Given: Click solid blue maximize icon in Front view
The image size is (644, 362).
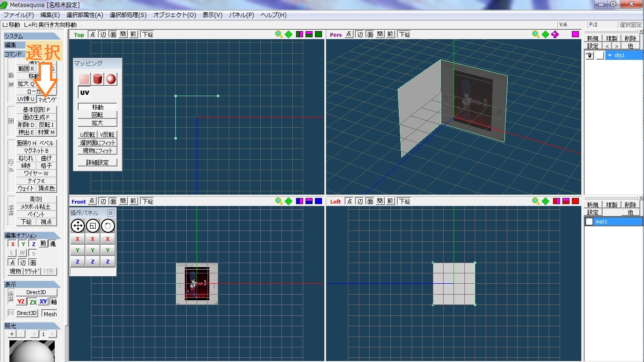Looking at the screenshot, I should point(319,201).
